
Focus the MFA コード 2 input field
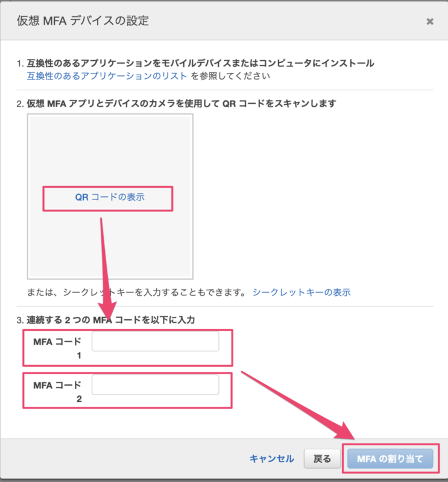click(156, 385)
